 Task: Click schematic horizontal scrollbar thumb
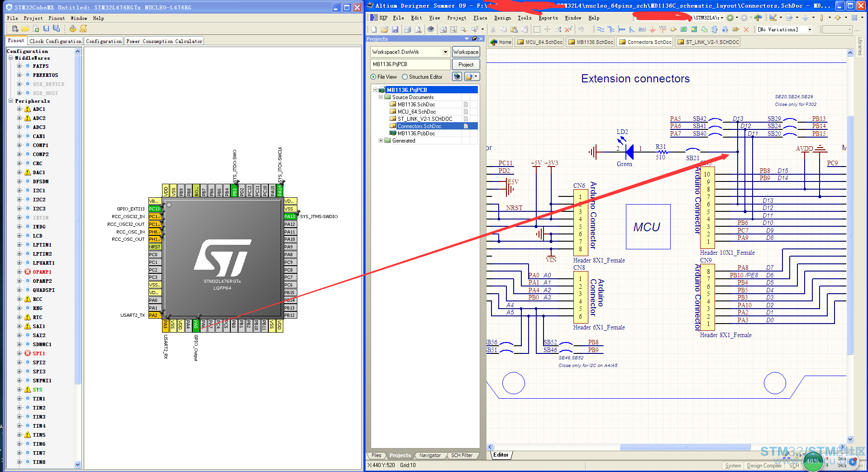tap(685, 447)
